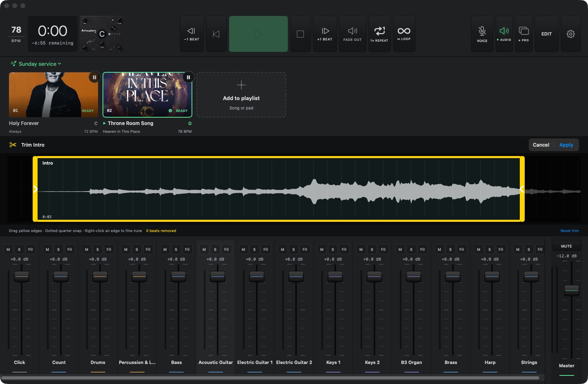Click the Master MUTE button
The width and height of the screenshot is (588, 384).
[x=566, y=246]
